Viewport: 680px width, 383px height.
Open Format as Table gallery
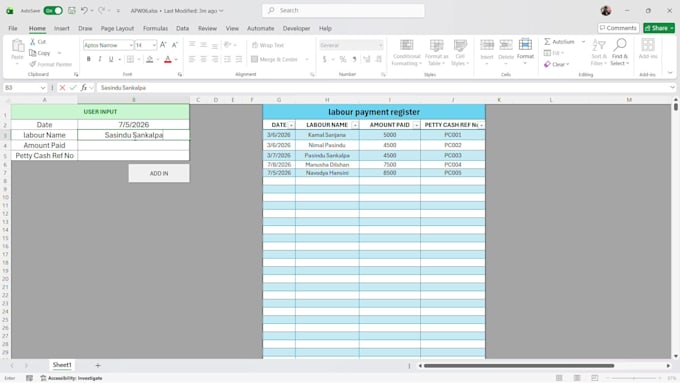[x=436, y=52]
